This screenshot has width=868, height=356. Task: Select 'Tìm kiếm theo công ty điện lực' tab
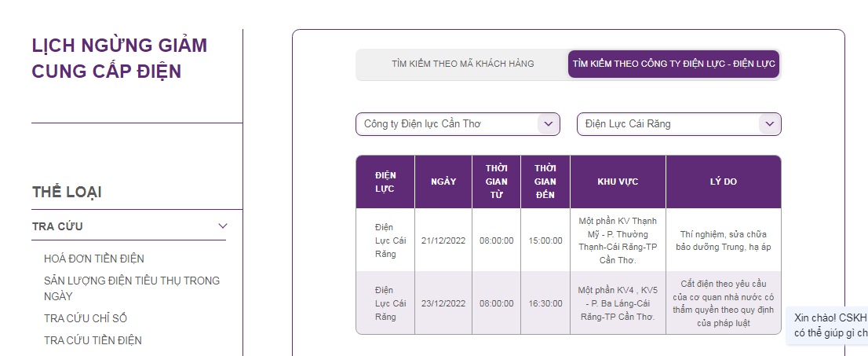[x=673, y=64]
